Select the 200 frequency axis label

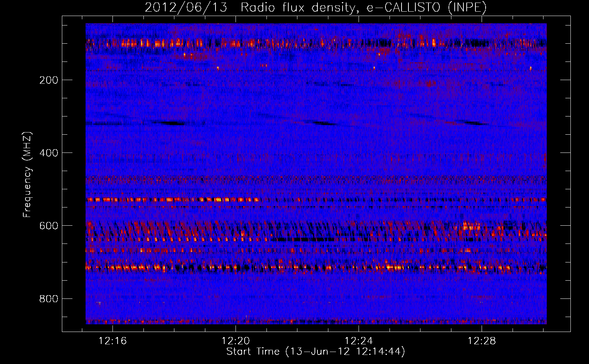pos(49,80)
